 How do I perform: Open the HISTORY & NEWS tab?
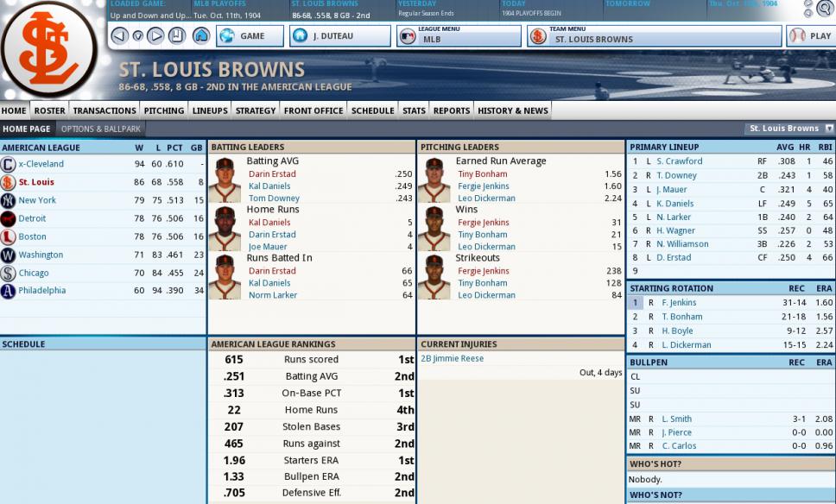click(513, 110)
